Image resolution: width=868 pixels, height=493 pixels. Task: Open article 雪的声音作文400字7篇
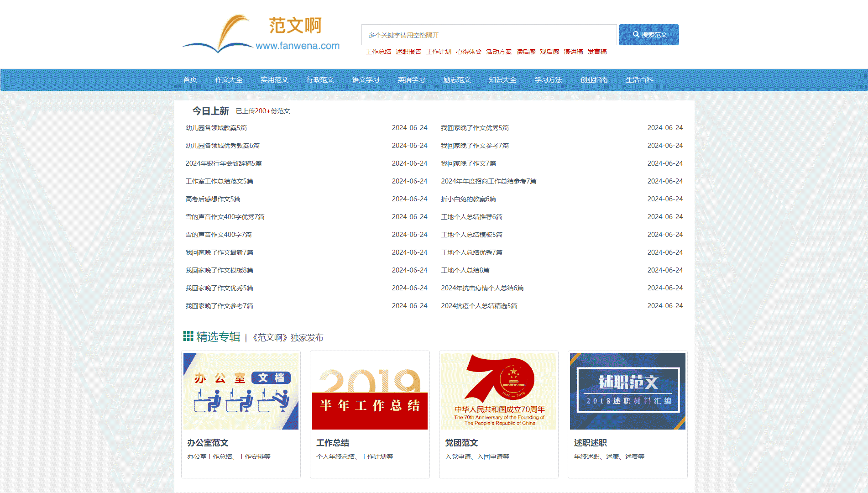[x=218, y=235]
